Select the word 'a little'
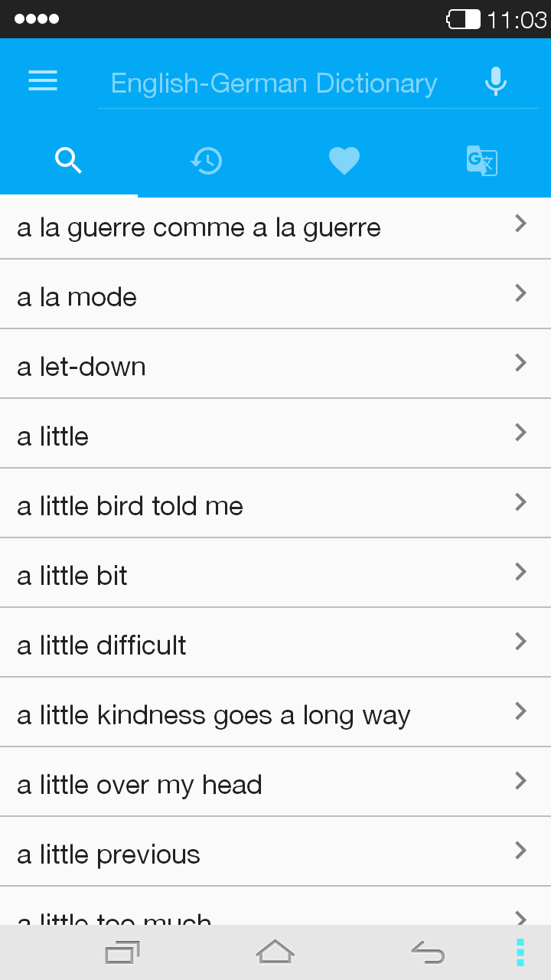The width and height of the screenshot is (551, 980). click(54, 436)
